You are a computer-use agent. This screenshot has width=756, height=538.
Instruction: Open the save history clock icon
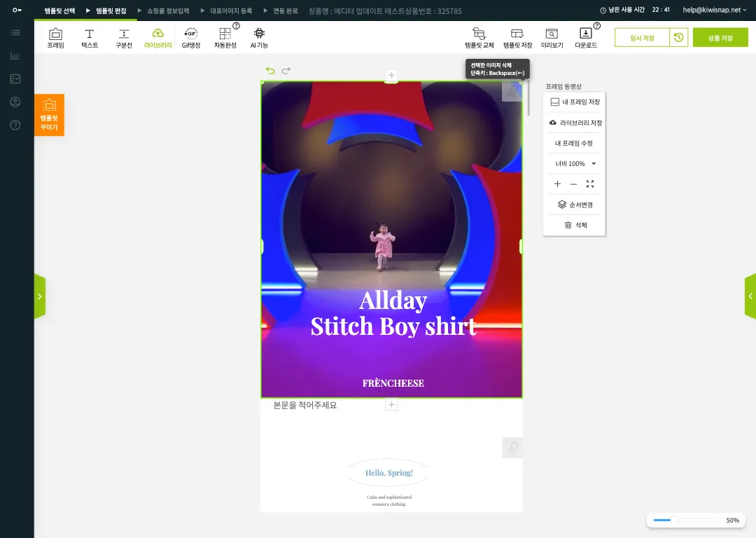678,37
